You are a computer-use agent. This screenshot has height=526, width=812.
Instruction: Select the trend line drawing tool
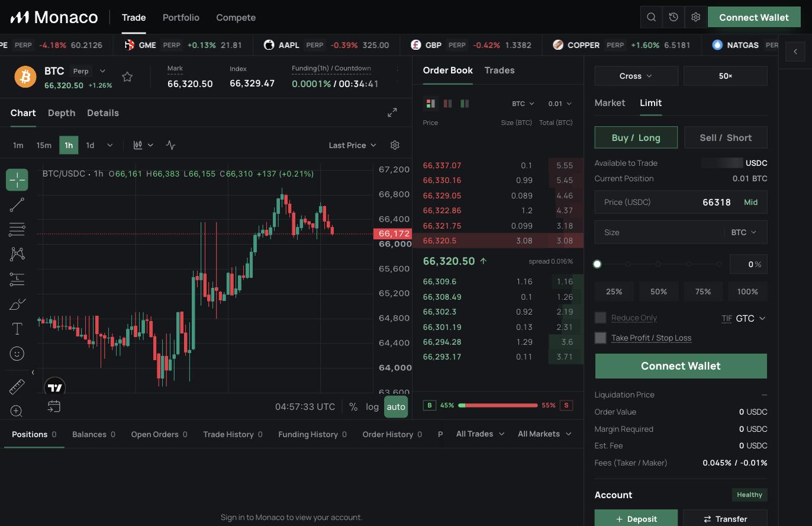pyautogui.click(x=17, y=204)
